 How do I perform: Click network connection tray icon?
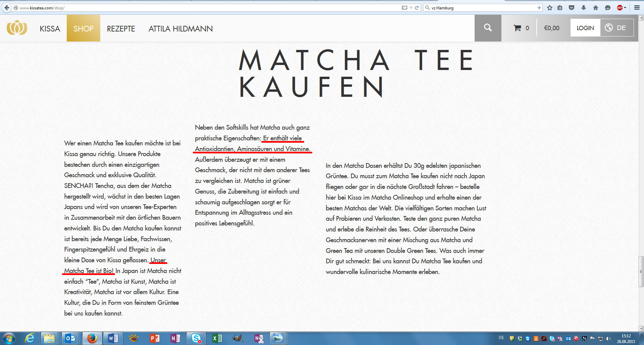600,339
